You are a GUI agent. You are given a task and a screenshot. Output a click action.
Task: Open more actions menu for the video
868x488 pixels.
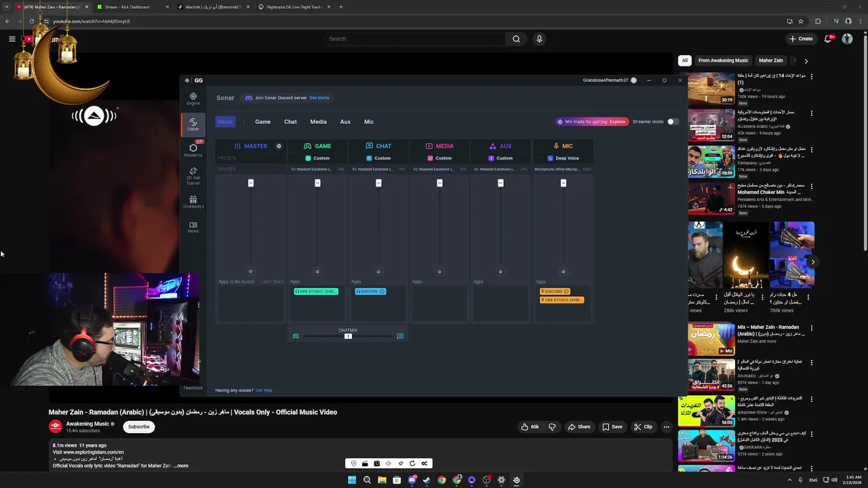tap(667, 427)
